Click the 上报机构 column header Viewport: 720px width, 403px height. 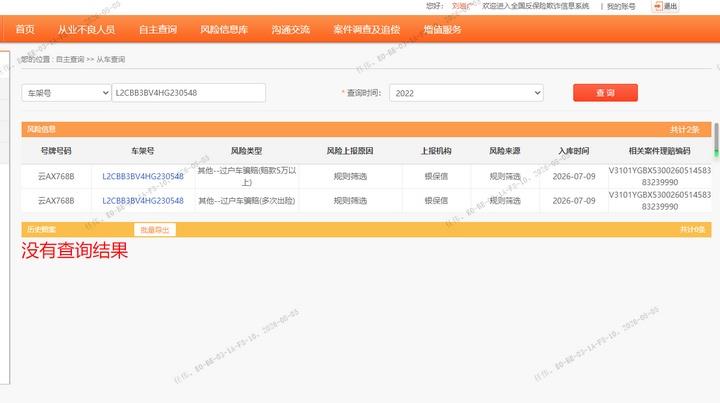coord(436,151)
